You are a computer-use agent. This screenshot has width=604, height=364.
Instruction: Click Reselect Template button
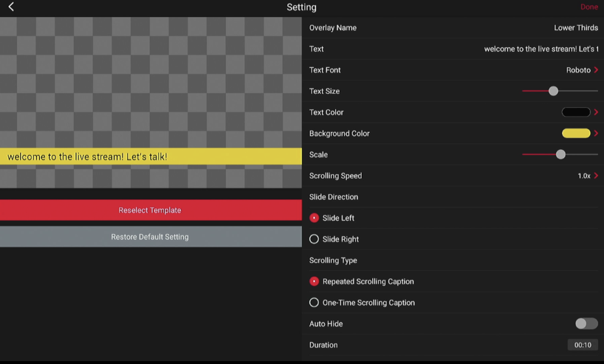150,210
